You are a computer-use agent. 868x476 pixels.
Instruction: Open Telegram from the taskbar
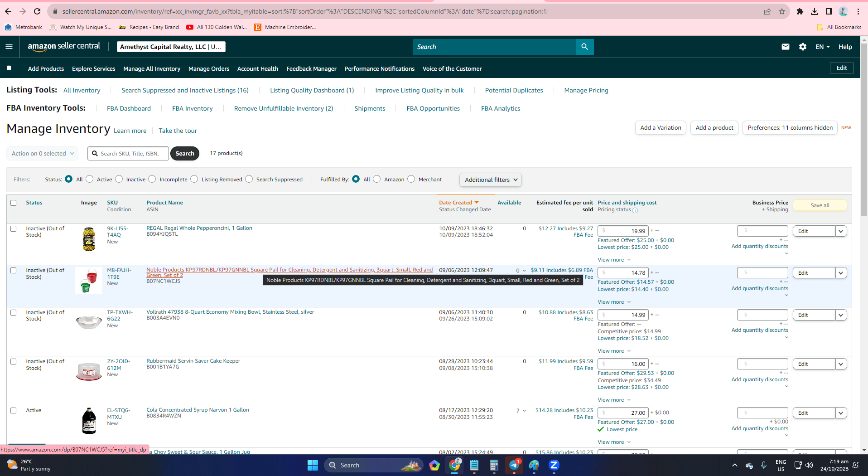(x=514, y=465)
